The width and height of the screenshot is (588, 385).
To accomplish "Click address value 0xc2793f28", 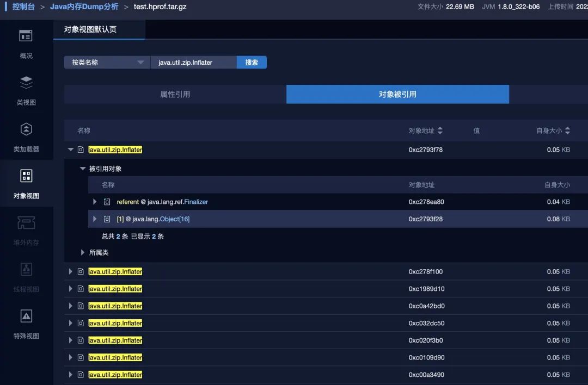I will 426,219.
